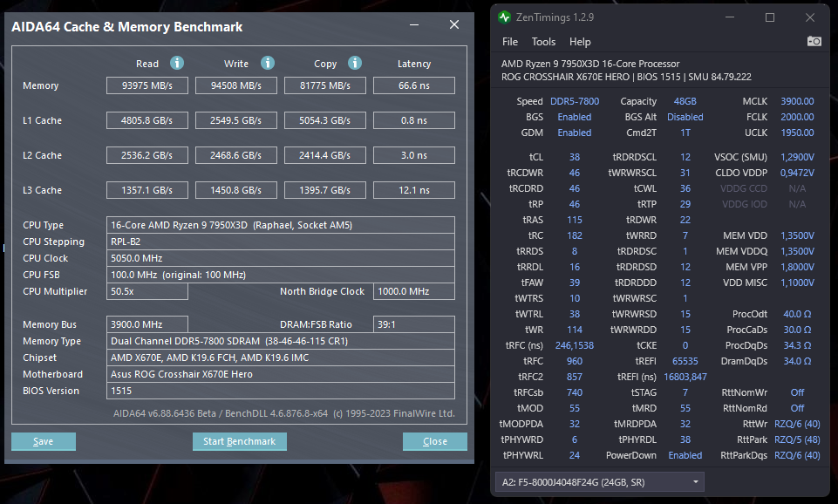Click the Memory Copy 81775 MB/s field
Viewport: 838px width, 504px height.
(325, 85)
